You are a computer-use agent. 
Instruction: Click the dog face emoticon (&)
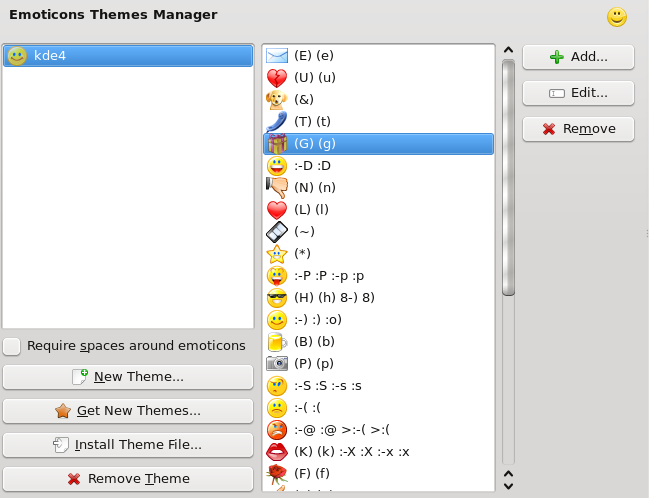(277, 100)
